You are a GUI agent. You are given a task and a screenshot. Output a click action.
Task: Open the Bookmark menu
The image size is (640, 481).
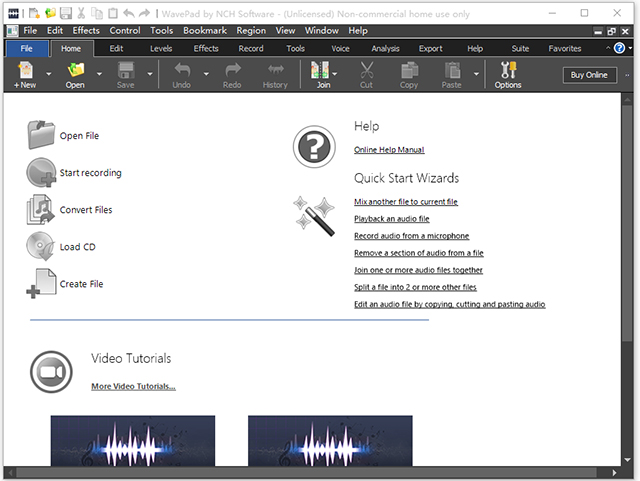(205, 31)
